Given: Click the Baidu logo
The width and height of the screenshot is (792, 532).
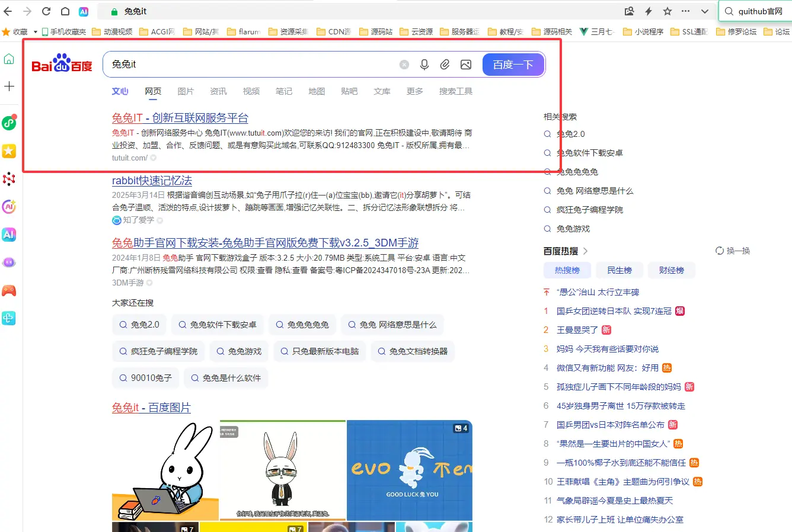Looking at the screenshot, I should (62, 63).
